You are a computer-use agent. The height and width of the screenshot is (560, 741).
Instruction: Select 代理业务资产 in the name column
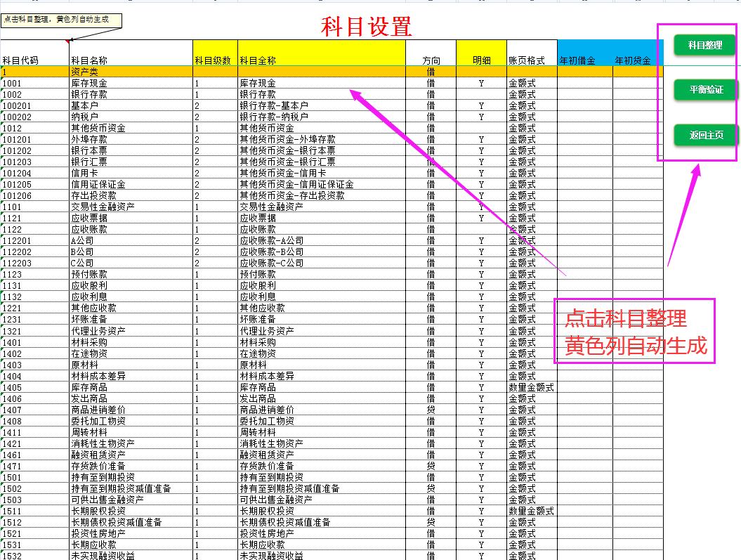[x=131, y=331]
